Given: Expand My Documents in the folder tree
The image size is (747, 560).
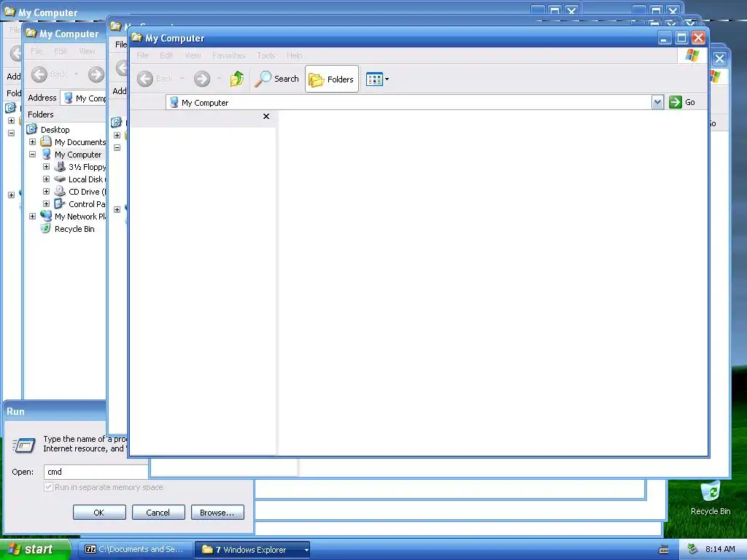Looking at the screenshot, I should pos(32,142).
